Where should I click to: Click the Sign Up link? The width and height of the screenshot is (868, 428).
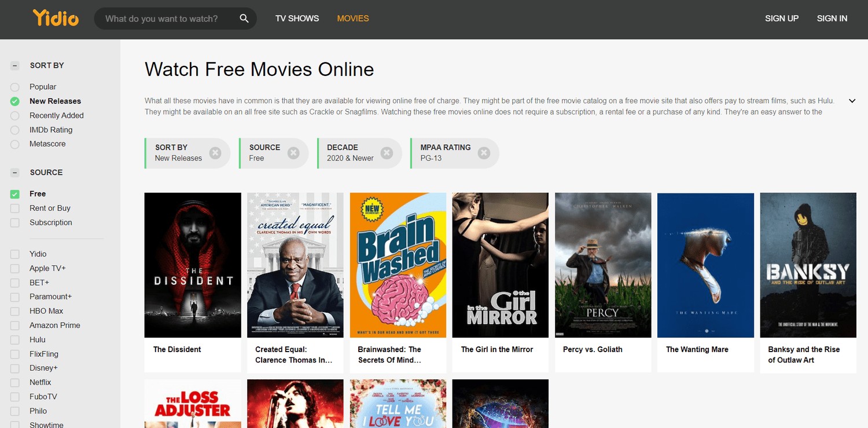[x=782, y=19]
